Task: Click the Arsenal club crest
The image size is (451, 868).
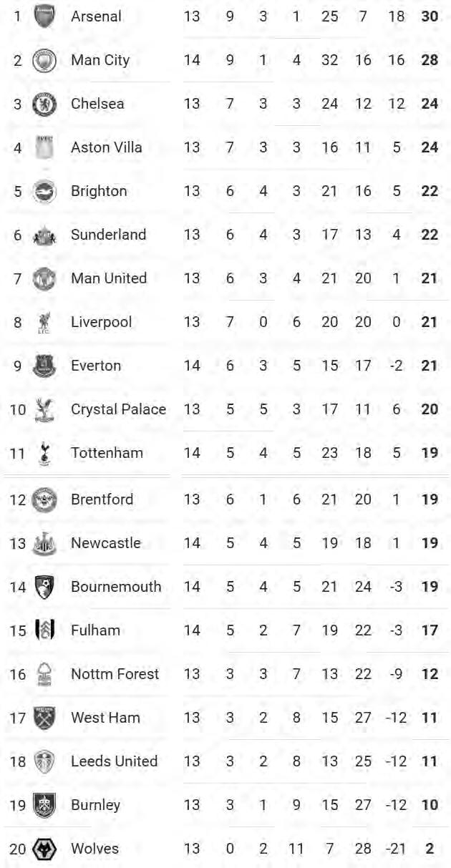Action: [44, 16]
